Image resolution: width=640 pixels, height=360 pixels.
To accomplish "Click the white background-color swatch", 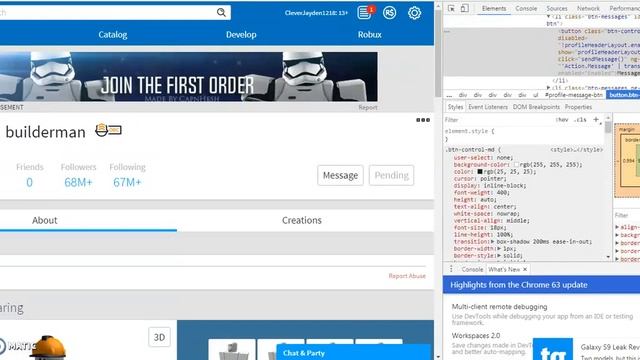I will [516, 164].
